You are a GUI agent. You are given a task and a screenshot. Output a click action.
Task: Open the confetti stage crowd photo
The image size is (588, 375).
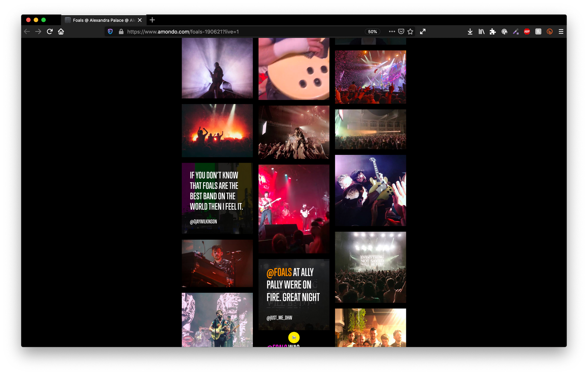pyautogui.click(x=370, y=77)
